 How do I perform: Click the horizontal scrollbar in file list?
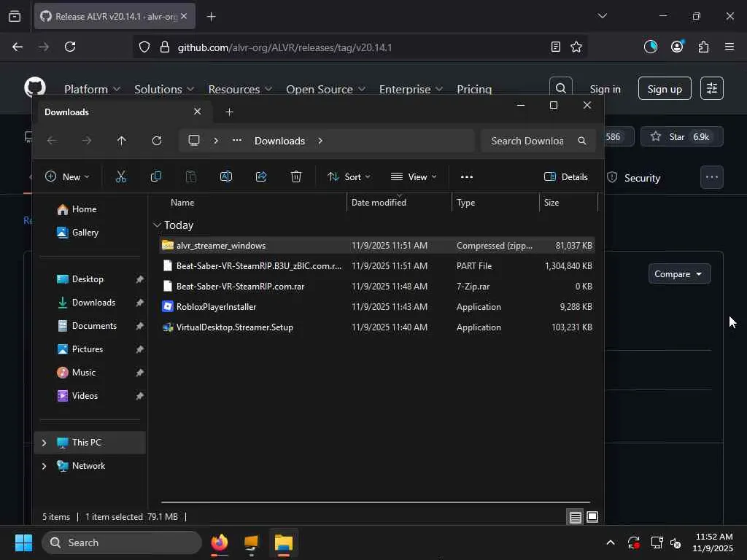coord(376,502)
